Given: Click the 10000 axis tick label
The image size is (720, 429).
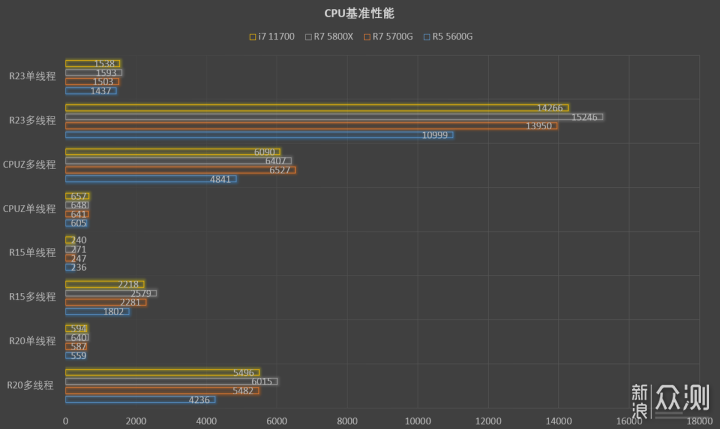Looking at the screenshot, I should click(x=418, y=421).
